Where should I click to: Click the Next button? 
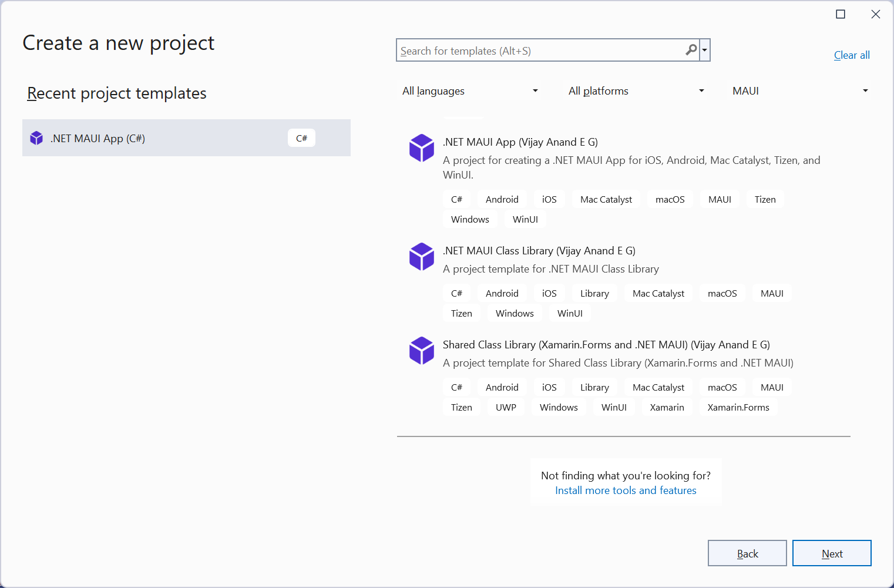(832, 553)
